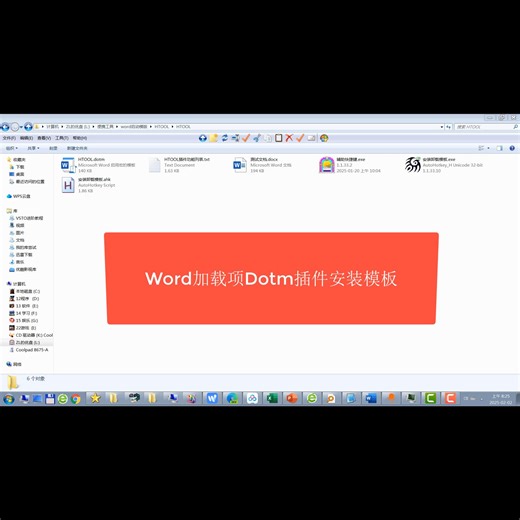
Task: Jump to 便携工具 in the address breadcrumb
Action: [105, 127]
